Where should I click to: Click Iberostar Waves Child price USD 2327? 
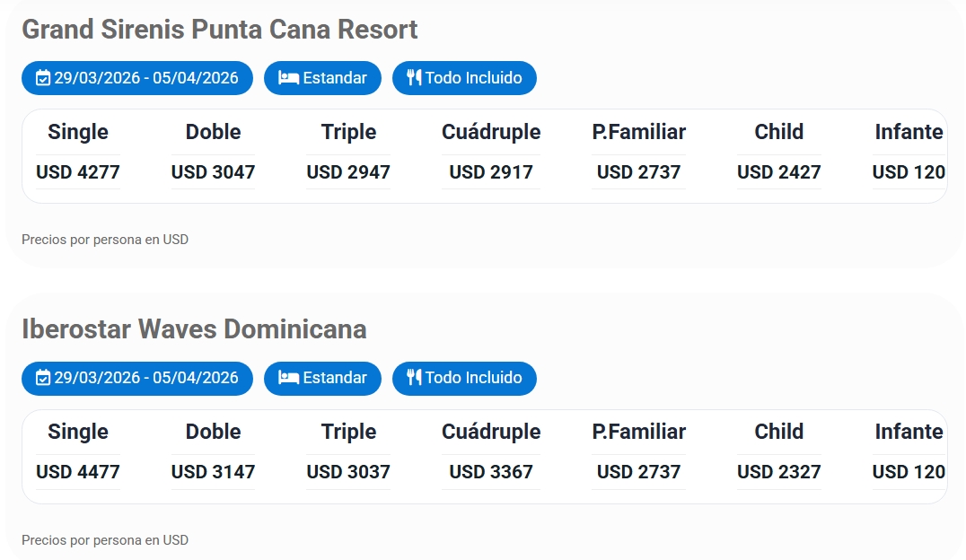(779, 472)
